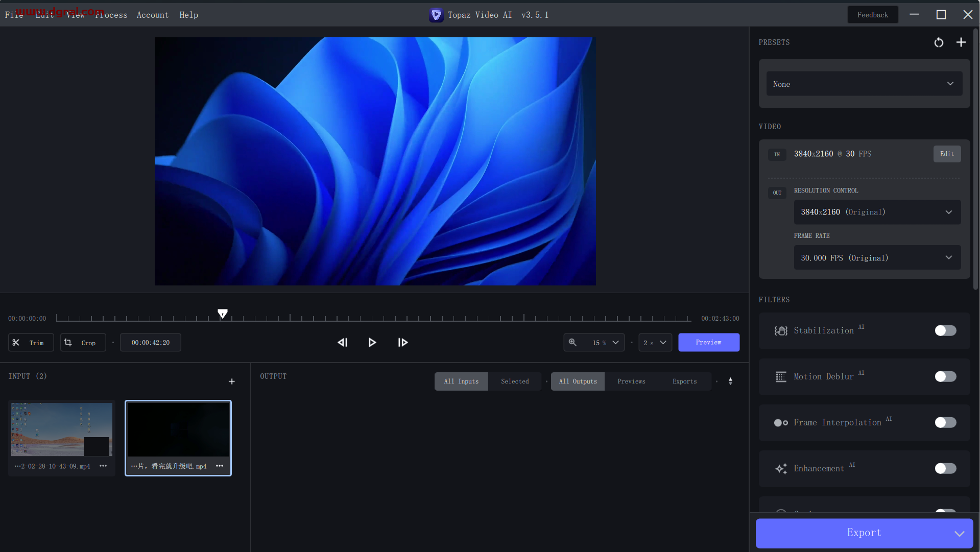Open the Help menu

[x=188, y=15]
